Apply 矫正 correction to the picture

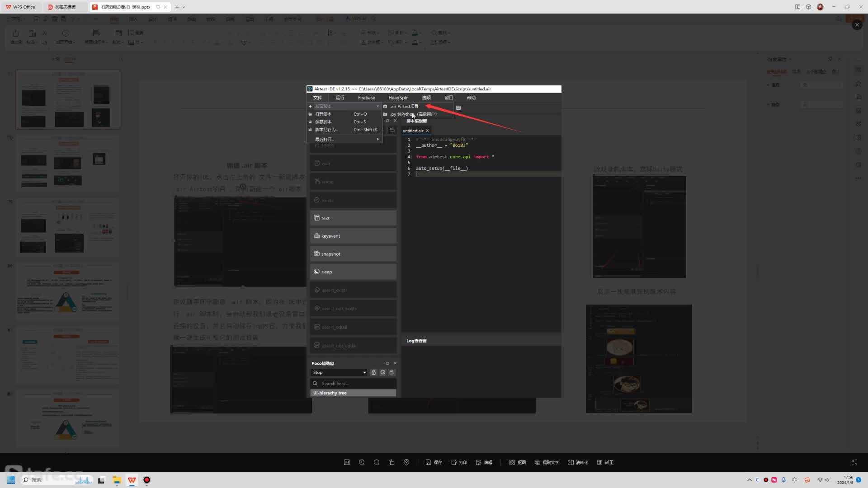tap(605, 462)
